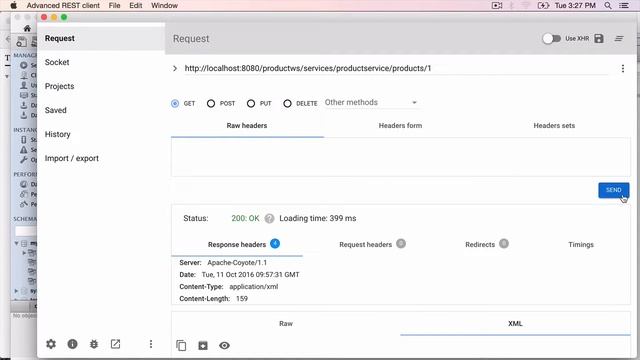Viewport: 640px width, 360px height.
Task: Expand the URL detailed editor chevron
Action: click(175, 69)
